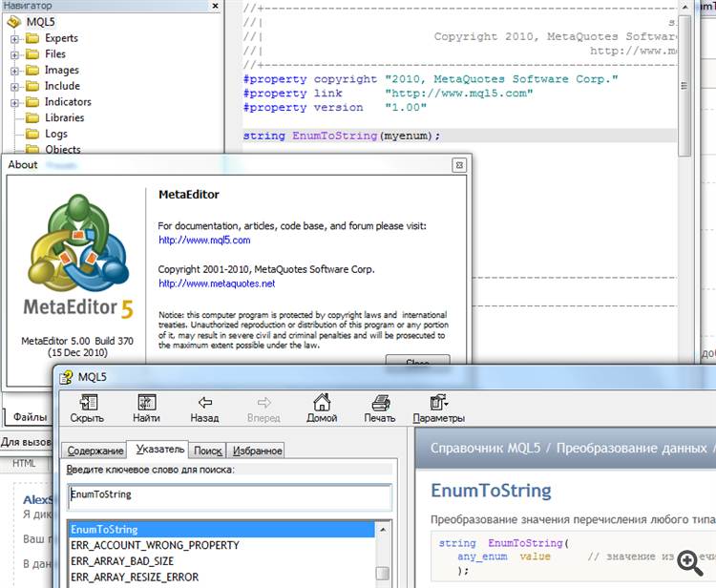Select ERR_ACCOUNT_WRONG_PROPERTY in the index list
This screenshot has width=716, height=588.
[221, 545]
